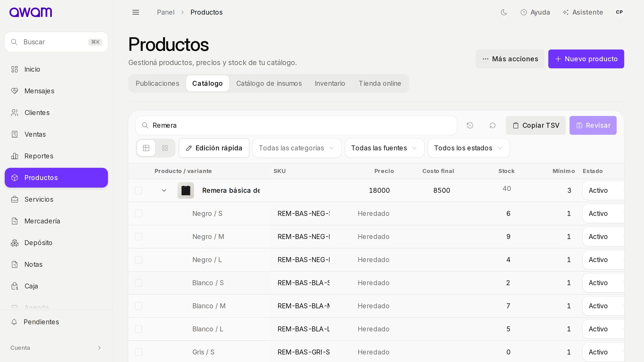Viewport: 644px width, 362px height.
Task: Check the Blanco / L variant checkbox
Action: pyautogui.click(x=139, y=329)
